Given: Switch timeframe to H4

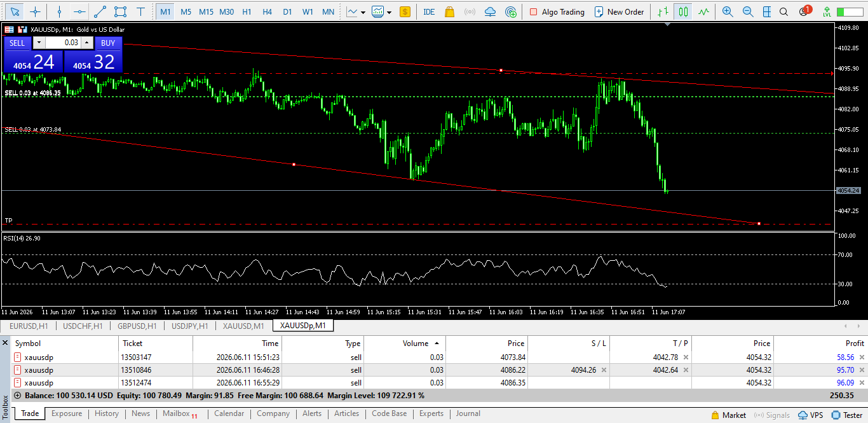Looking at the screenshot, I should (x=267, y=11).
